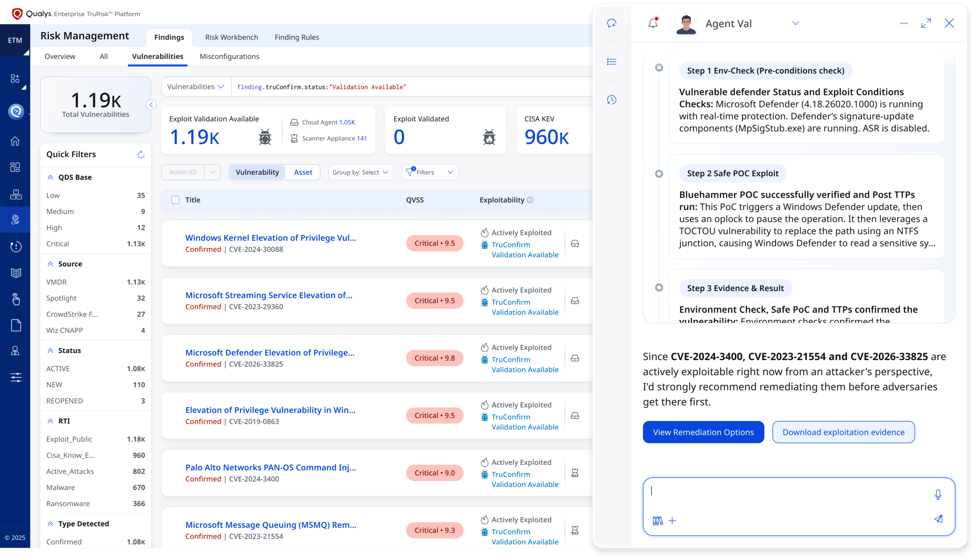Open the touch pointer icon in sidebar
Image resolution: width=976 pixels, height=560 pixels.
click(16, 299)
